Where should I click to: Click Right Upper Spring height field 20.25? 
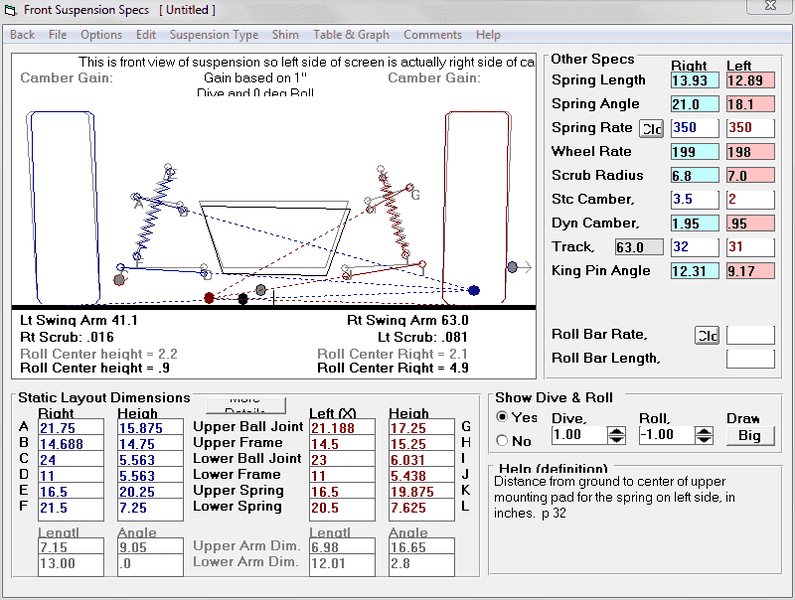click(150, 492)
